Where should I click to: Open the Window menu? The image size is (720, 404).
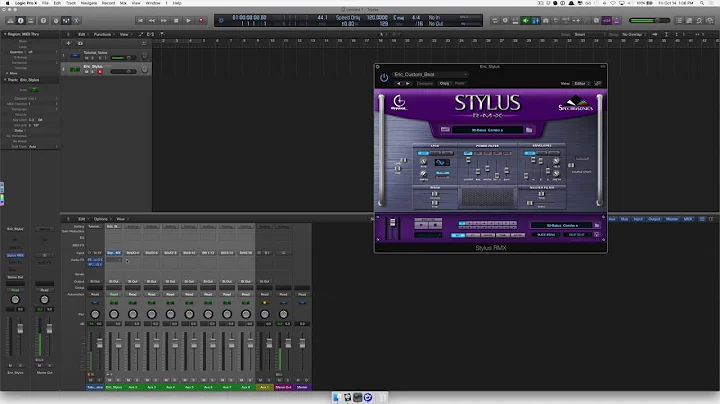coord(153,3)
